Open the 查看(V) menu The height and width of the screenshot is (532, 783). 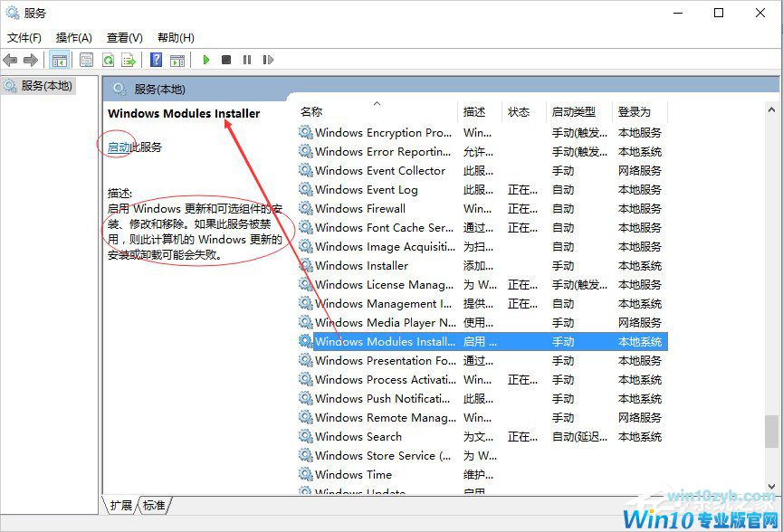point(123,37)
